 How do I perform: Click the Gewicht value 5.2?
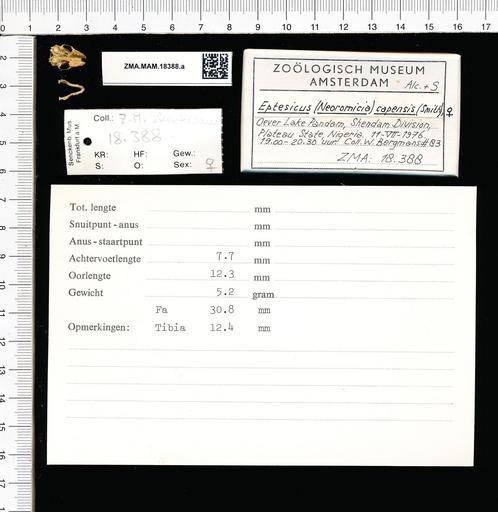pos(225,292)
